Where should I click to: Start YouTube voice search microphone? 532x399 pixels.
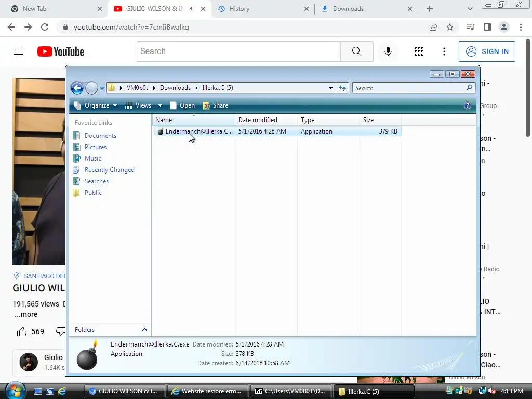tap(388, 51)
